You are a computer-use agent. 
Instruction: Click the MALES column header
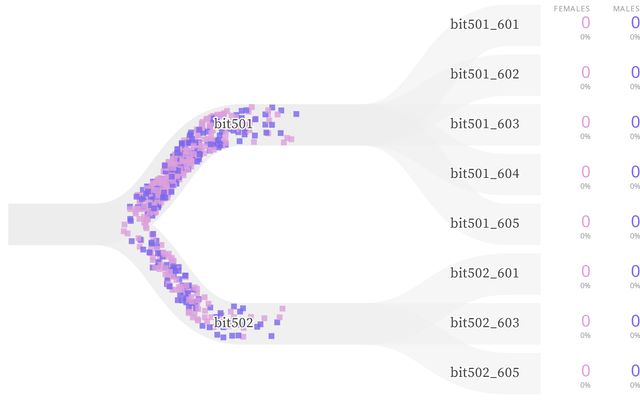(626, 7)
